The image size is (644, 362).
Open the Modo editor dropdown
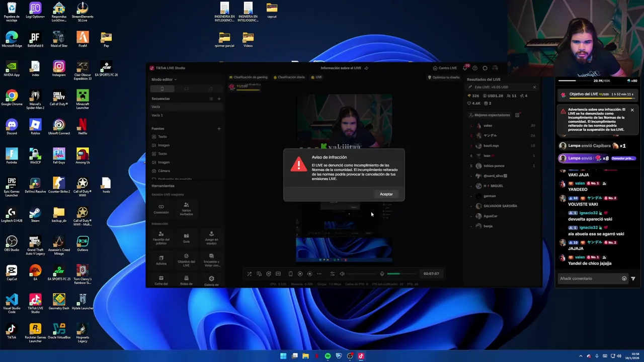[164, 79]
